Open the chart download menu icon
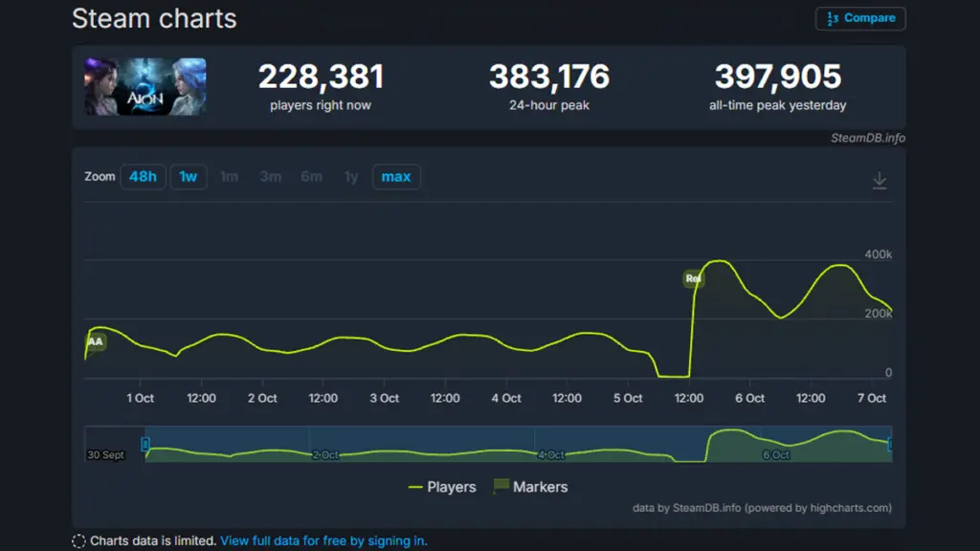Screen dimensions: 980x551 pyautogui.click(x=880, y=181)
